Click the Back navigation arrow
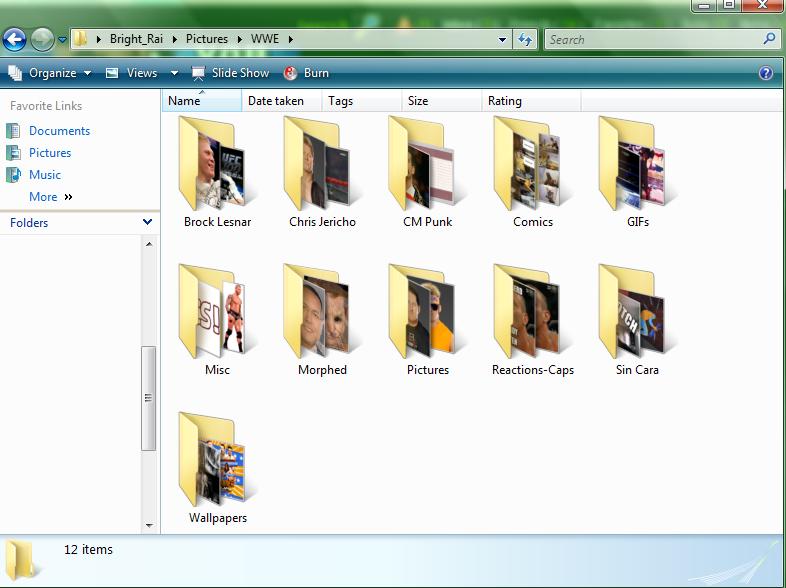 (x=14, y=40)
